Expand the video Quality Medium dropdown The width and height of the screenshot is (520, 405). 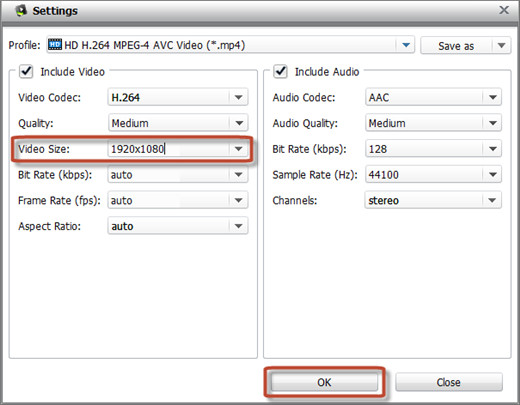178,123
